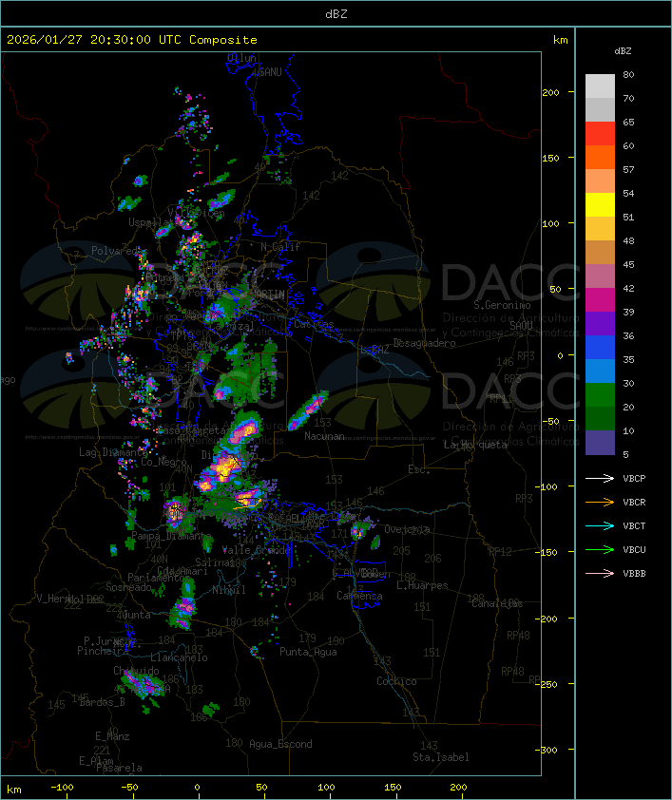672x800 pixels.
Task: Click the Nacunan place label
Action: (324, 436)
